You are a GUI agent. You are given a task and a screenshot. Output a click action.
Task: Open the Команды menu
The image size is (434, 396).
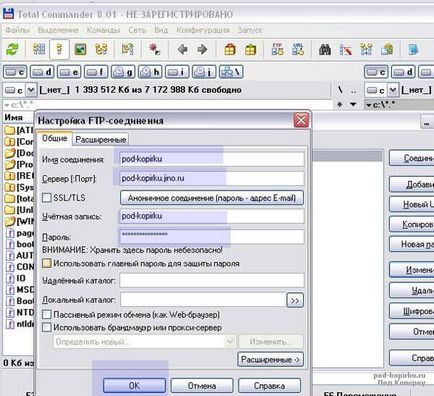click(x=103, y=30)
